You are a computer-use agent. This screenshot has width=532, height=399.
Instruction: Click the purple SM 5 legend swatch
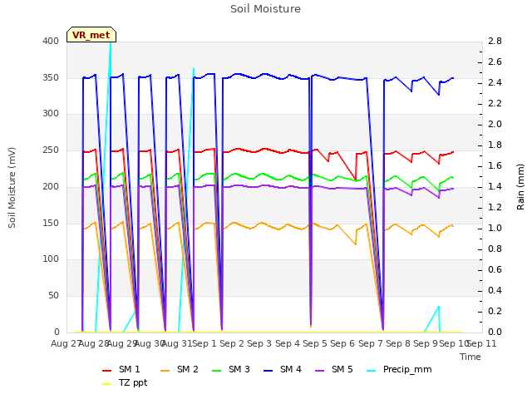319,371
